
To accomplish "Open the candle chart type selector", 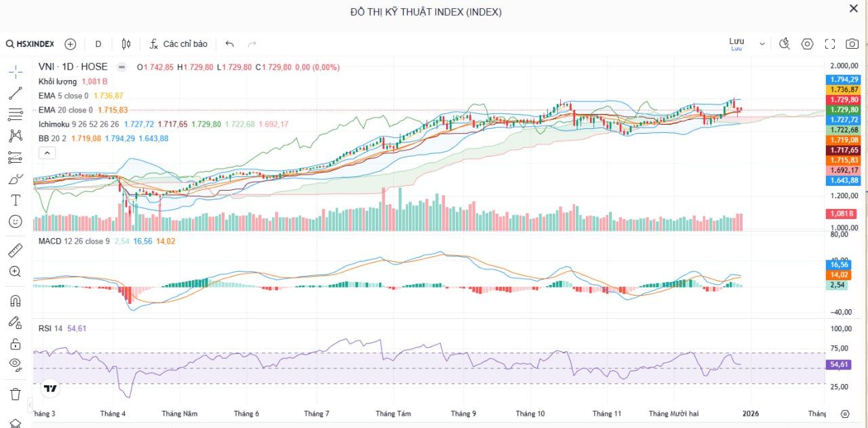I will (125, 43).
